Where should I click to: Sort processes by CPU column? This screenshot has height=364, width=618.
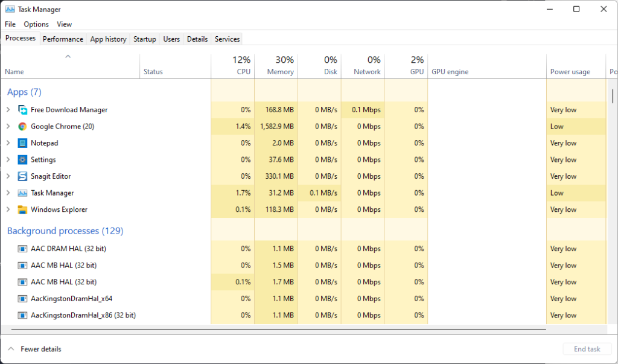point(233,66)
